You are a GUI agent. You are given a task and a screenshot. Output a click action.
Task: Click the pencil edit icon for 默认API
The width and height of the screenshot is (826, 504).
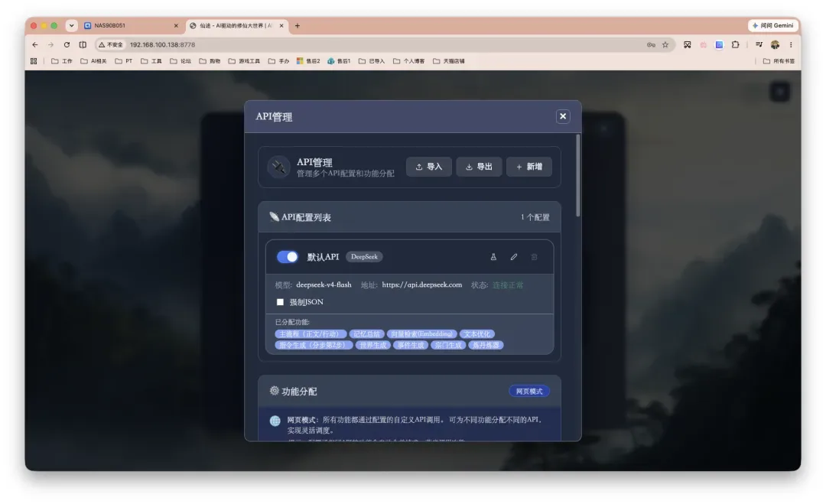pos(514,257)
